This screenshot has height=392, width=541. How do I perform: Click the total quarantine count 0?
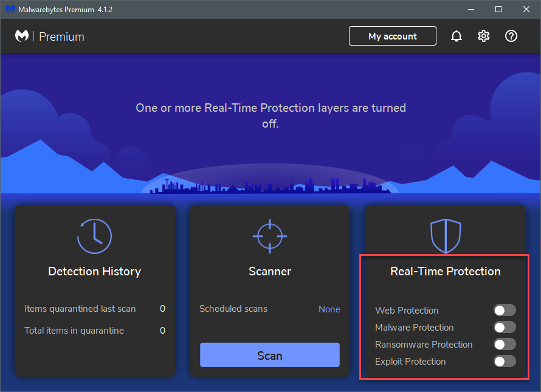click(x=162, y=331)
